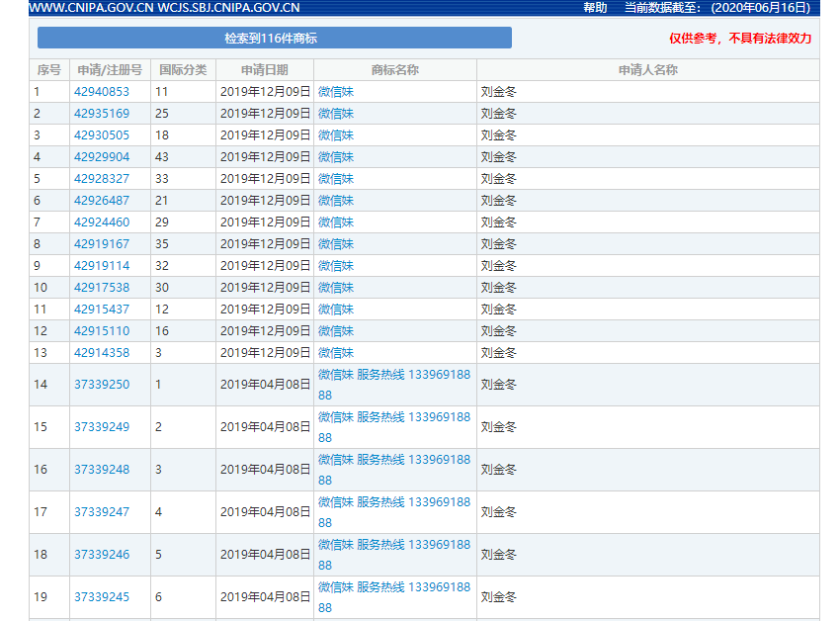Click the 检索到116件商标 results banner
This screenshot has height=621, width=840.
tap(274, 38)
